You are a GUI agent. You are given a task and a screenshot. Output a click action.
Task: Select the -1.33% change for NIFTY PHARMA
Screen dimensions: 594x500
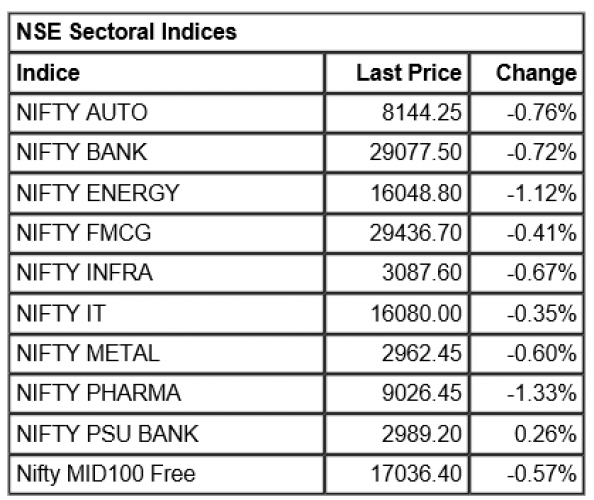[542, 393]
